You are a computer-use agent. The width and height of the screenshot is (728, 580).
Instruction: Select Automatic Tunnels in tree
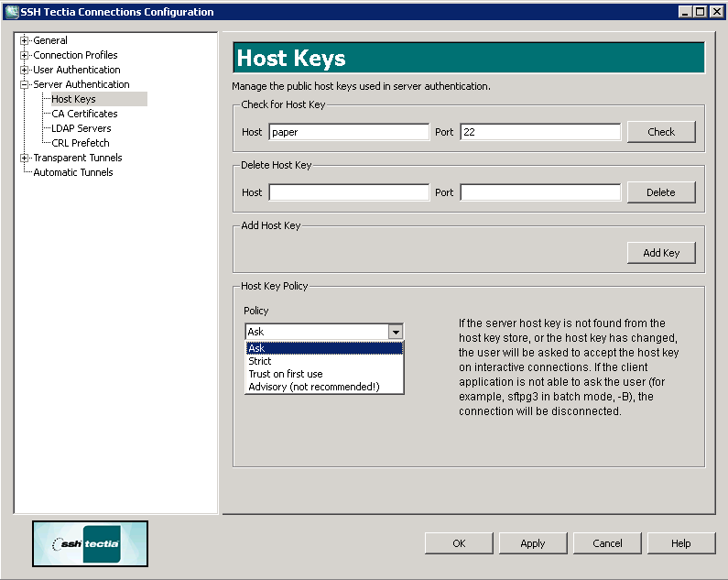pyautogui.click(x=73, y=172)
